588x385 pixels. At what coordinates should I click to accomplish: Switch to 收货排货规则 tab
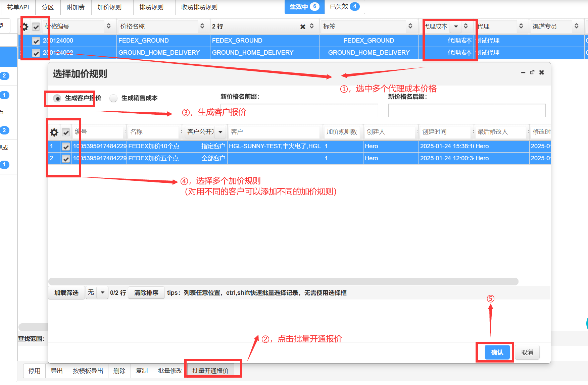pyautogui.click(x=199, y=7)
